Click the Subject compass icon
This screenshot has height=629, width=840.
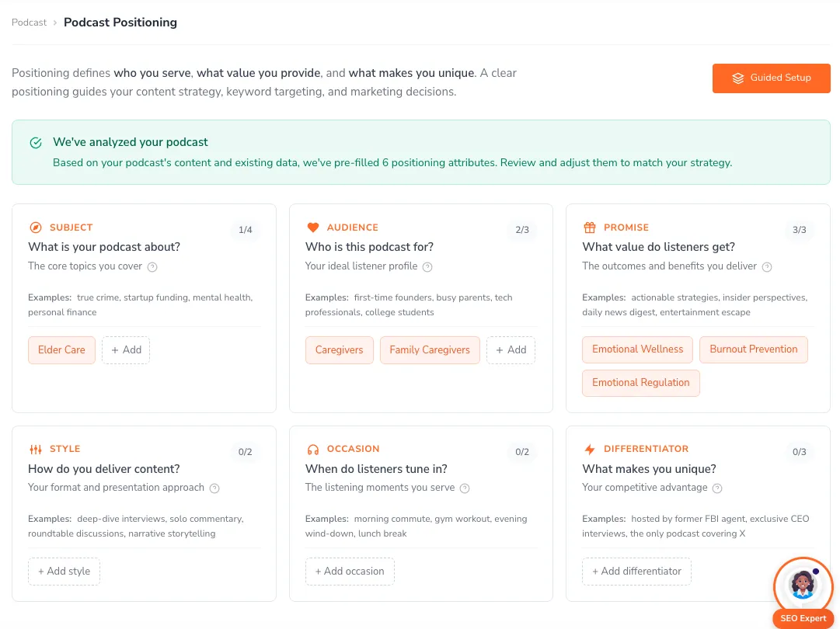point(35,227)
